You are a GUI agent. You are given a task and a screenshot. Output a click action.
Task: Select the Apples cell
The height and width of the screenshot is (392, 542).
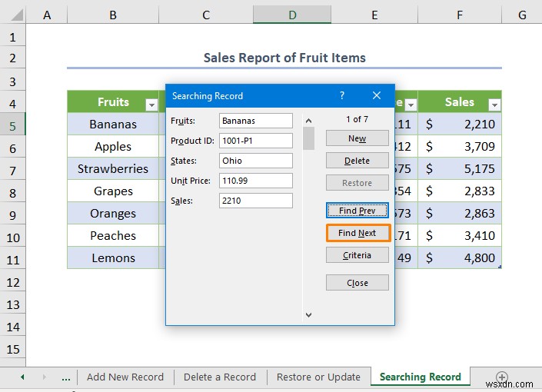coord(113,147)
